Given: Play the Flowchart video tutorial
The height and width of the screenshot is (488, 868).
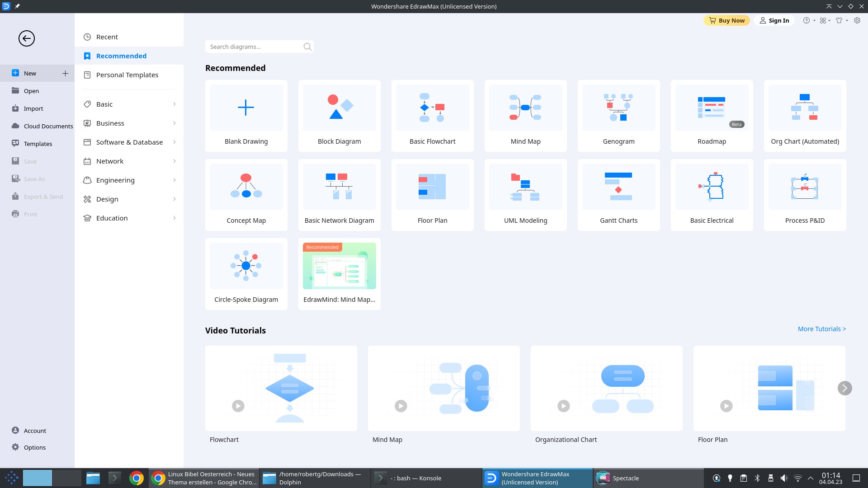Looking at the screenshot, I should pyautogui.click(x=238, y=406).
